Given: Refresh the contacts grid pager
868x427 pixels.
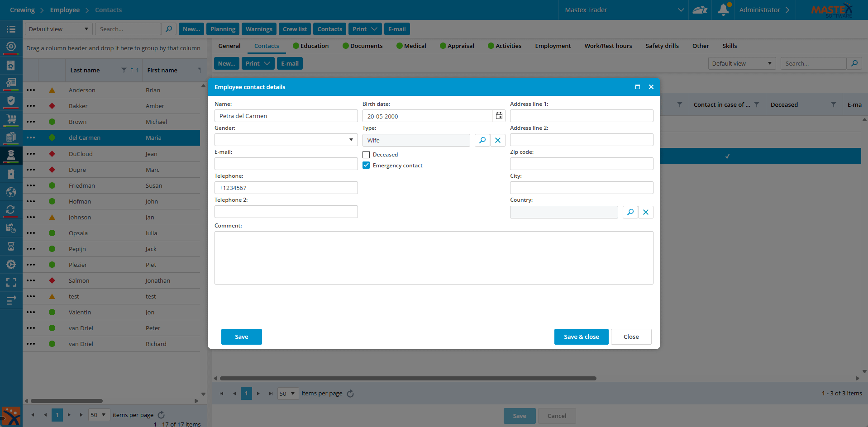Looking at the screenshot, I should point(350,394).
